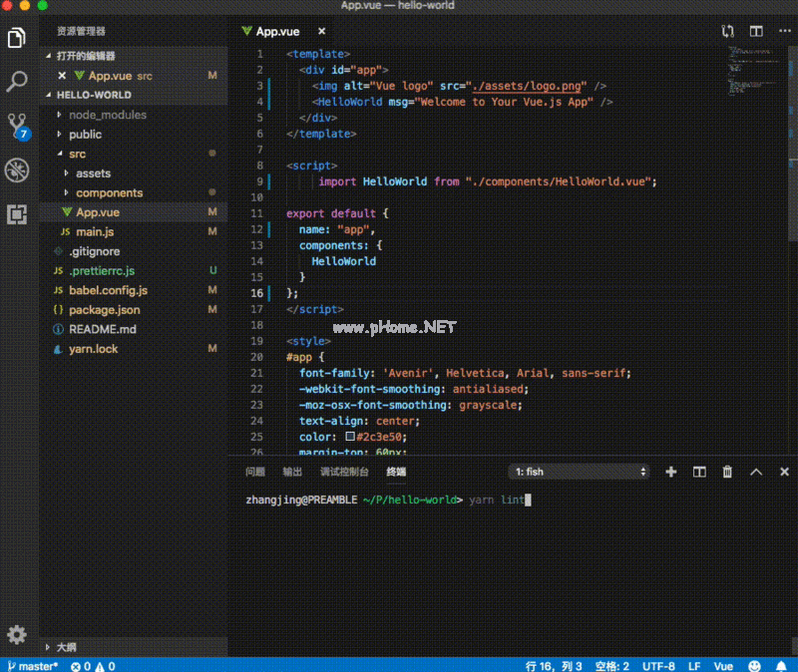Open babel.config.js in the file tree
Screen dimensions: 798x672
pos(134,290)
